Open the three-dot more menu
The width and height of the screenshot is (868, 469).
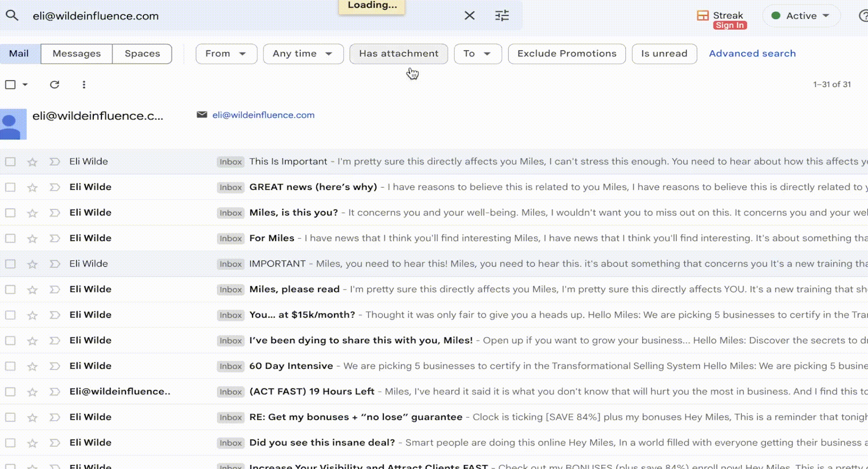[x=84, y=85]
